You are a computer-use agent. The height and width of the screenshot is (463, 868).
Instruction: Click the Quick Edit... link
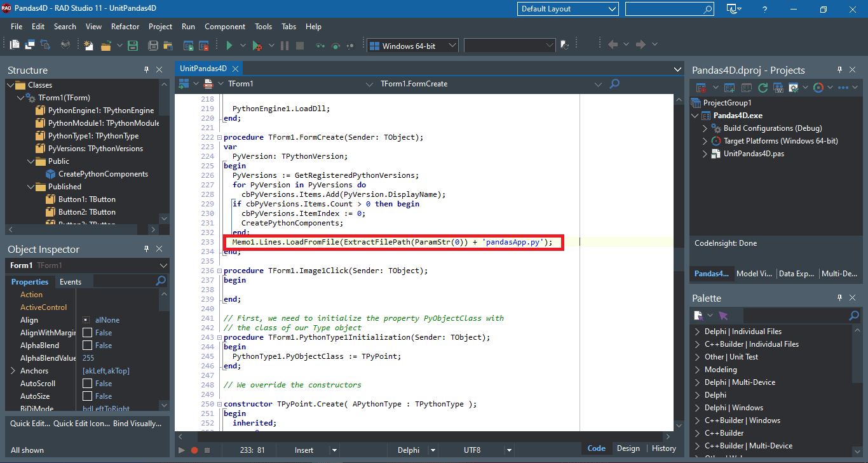(31, 424)
